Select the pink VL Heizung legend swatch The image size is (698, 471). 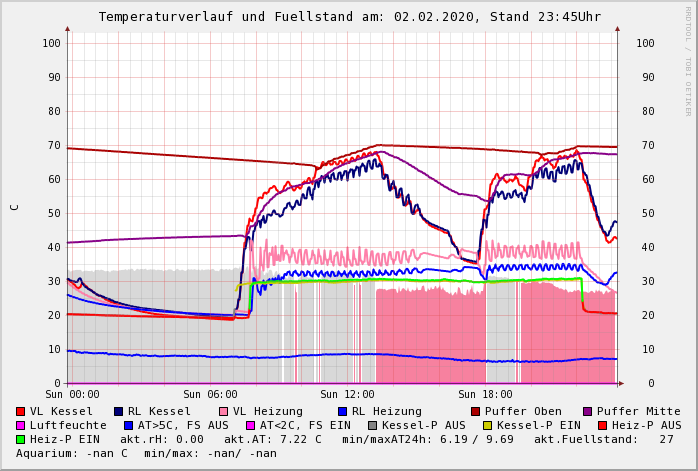[224, 411]
